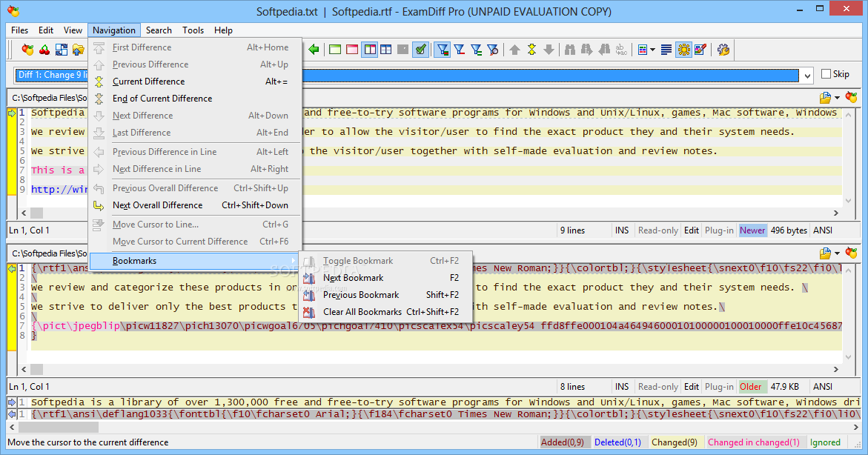868x455 pixels.
Task: Choose End of Current Difference
Action: point(195,99)
